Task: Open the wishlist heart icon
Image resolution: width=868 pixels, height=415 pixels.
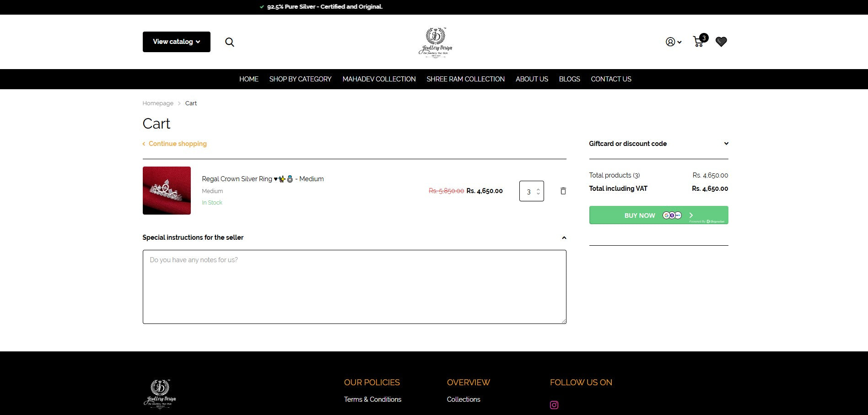Action: (721, 42)
